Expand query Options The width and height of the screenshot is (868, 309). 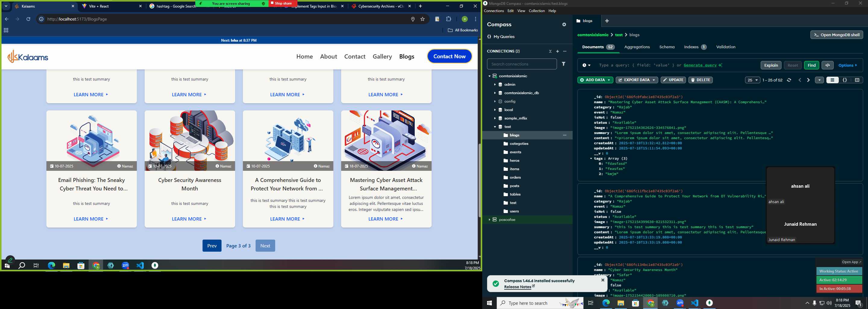[x=848, y=65]
